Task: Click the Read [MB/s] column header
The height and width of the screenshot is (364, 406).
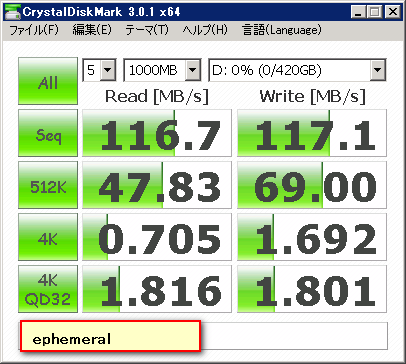Action: pyautogui.click(x=157, y=96)
